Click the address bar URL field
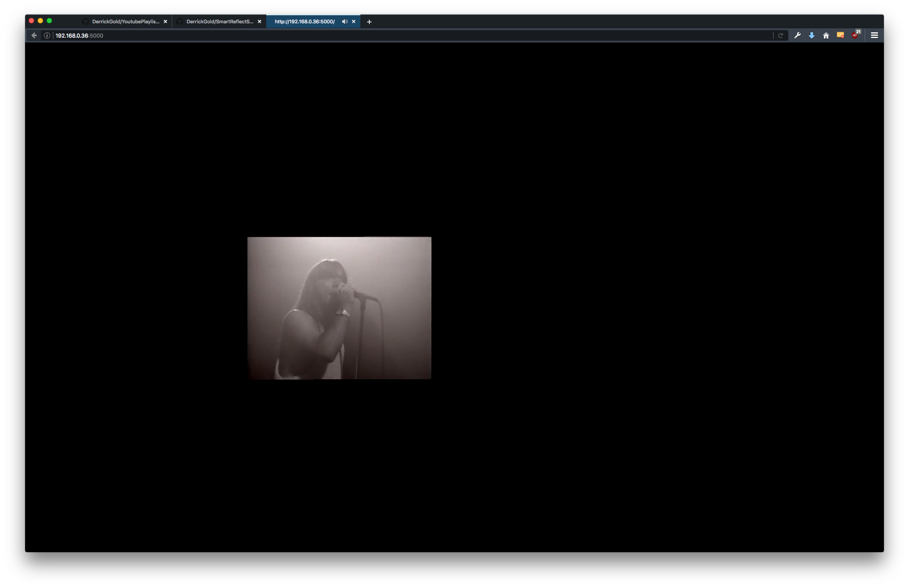This screenshot has height=588, width=909. (403, 35)
